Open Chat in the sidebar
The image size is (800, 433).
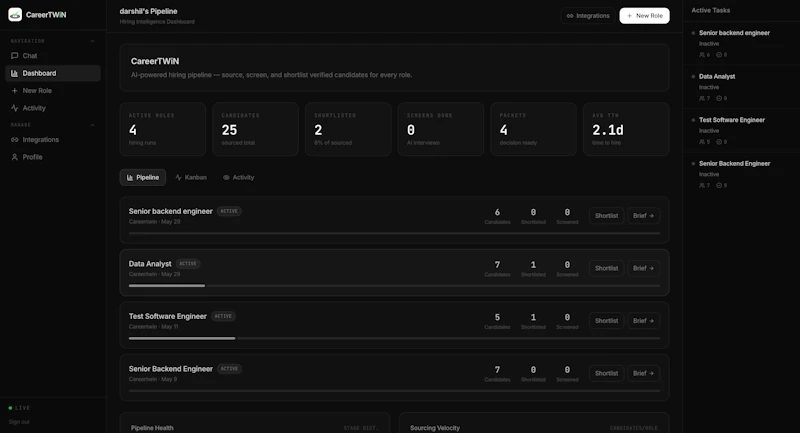point(53,56)
